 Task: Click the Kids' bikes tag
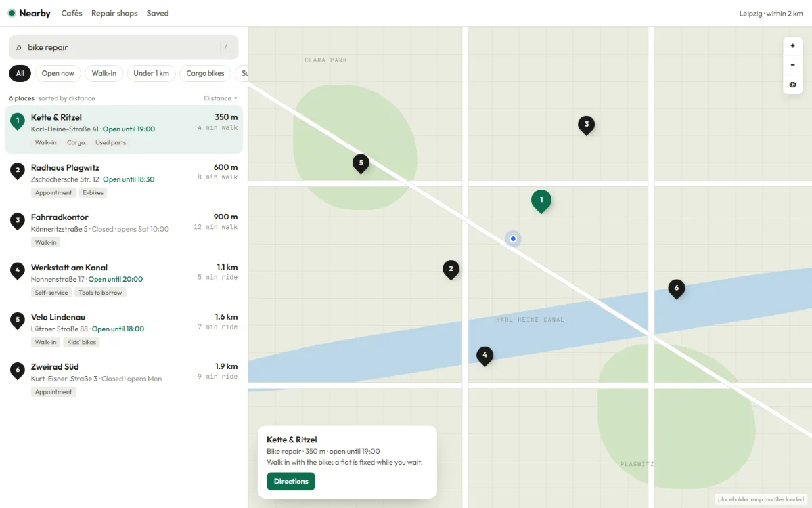point(81,343)
